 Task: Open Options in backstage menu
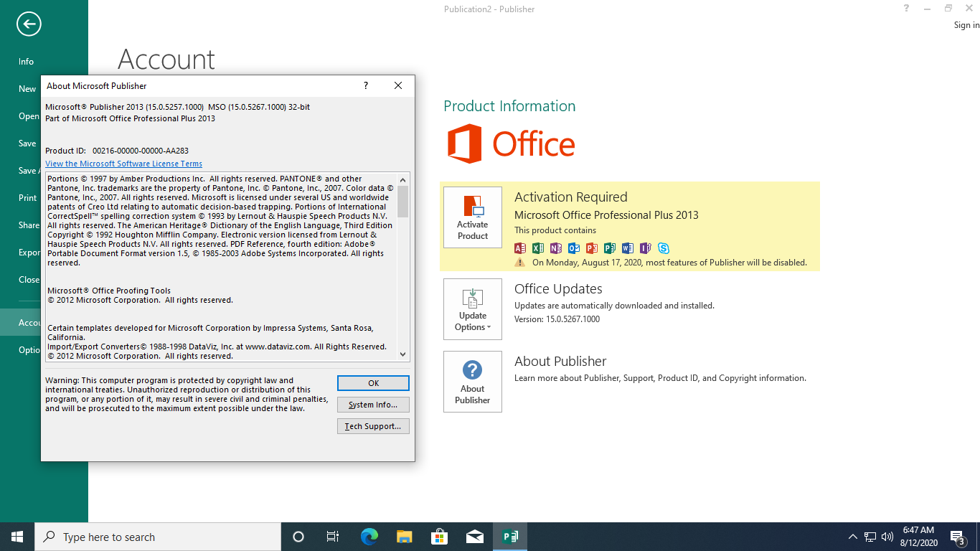(20, 350)
